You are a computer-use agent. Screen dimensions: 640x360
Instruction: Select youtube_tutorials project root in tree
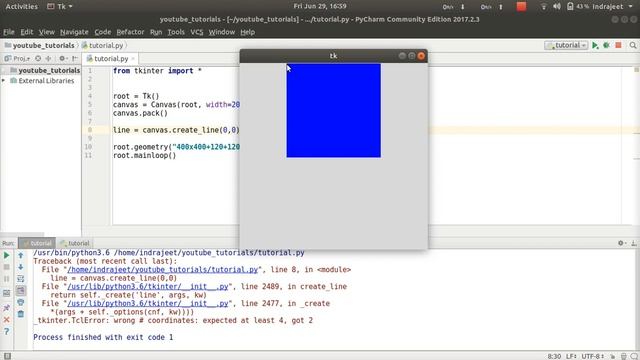click(x=45, y=71)
